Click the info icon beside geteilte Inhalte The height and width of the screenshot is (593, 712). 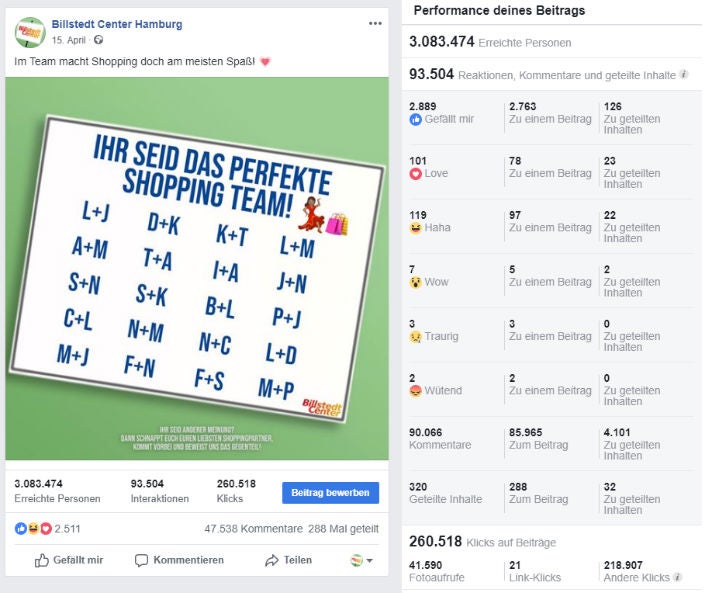coord(684,75)
